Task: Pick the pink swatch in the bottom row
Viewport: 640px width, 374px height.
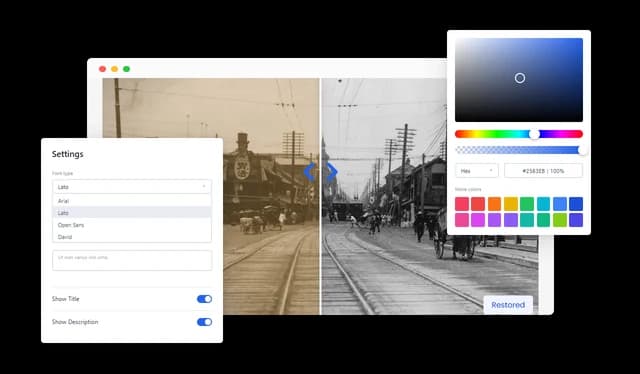Action: 462,220
